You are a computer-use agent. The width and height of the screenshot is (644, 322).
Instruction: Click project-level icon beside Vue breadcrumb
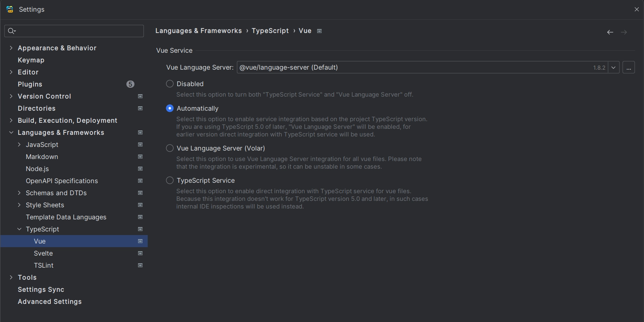point(320,31)
